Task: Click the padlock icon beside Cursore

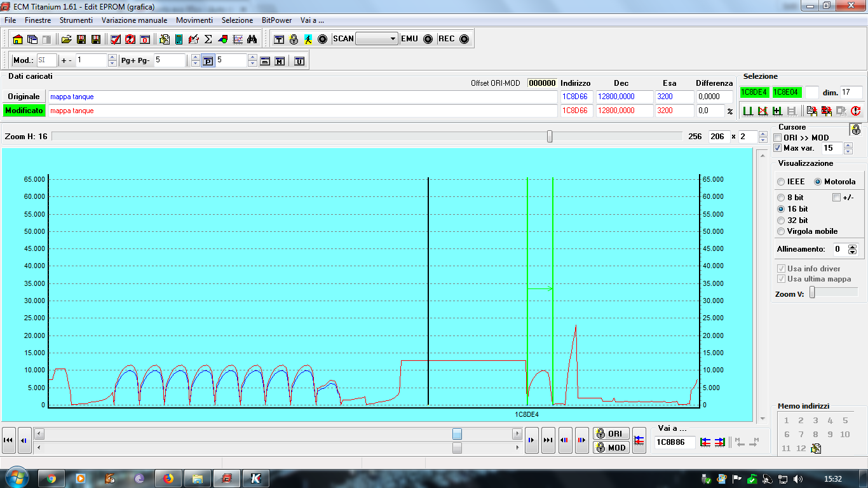Action: 856,130
